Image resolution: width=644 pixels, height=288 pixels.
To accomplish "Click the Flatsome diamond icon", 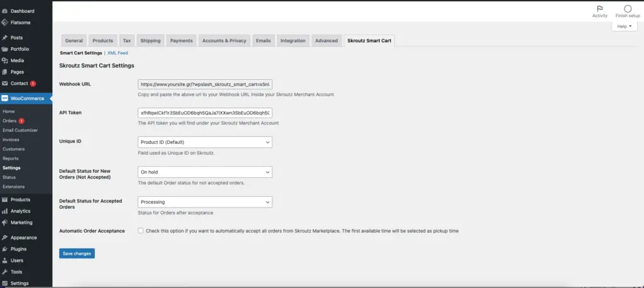I will (4, 23).
